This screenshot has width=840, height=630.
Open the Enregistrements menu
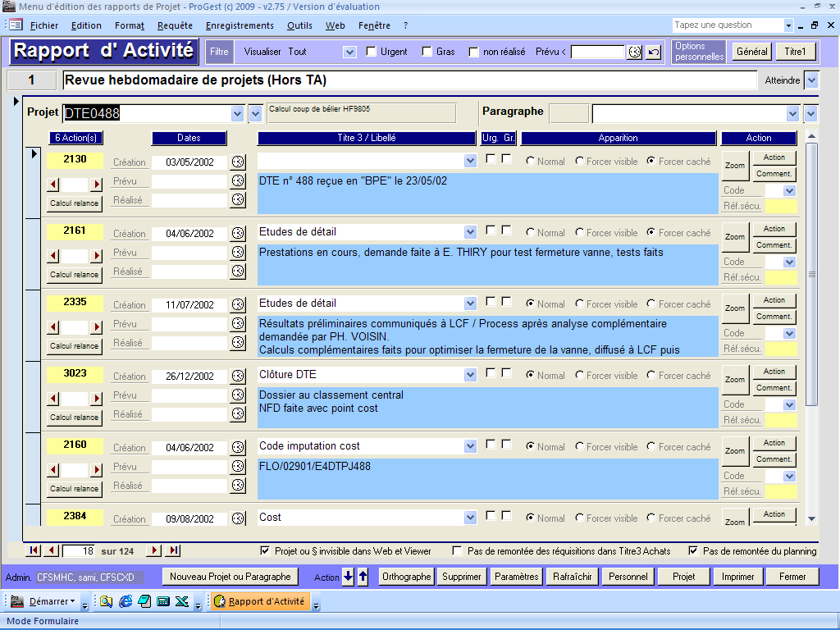pyautogui.click(x=240, y=25)
